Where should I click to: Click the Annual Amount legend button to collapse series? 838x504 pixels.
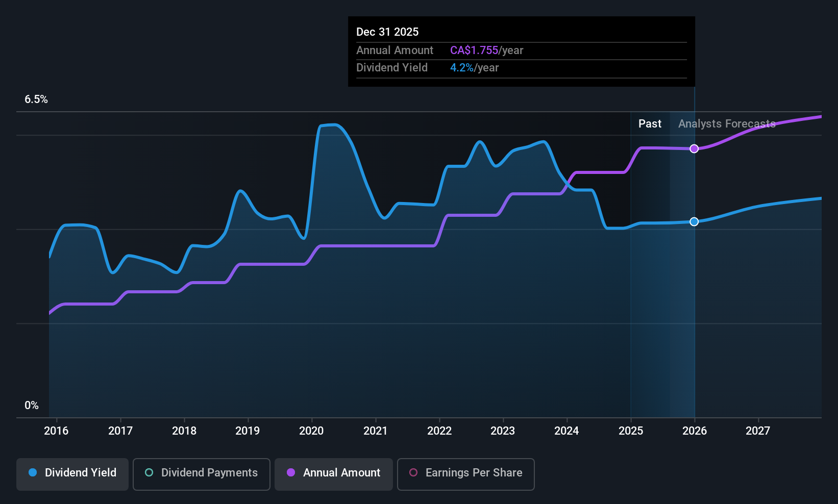coord(333,473)
